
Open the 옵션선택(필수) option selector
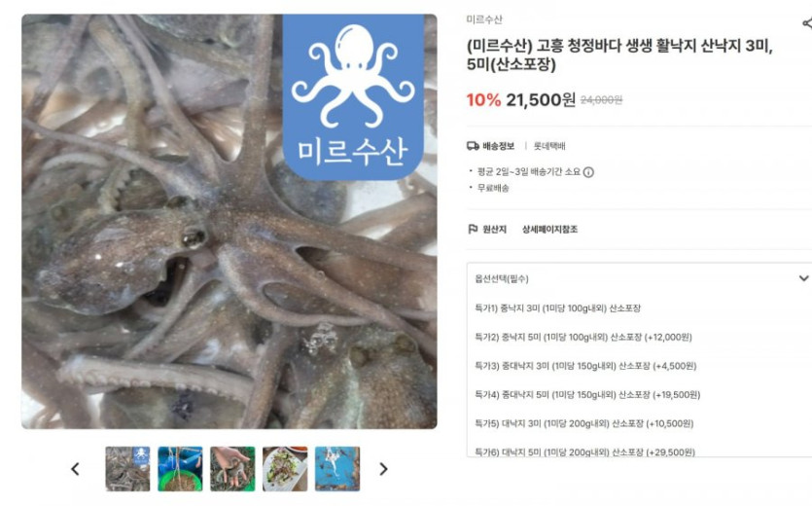coord(639,279)
